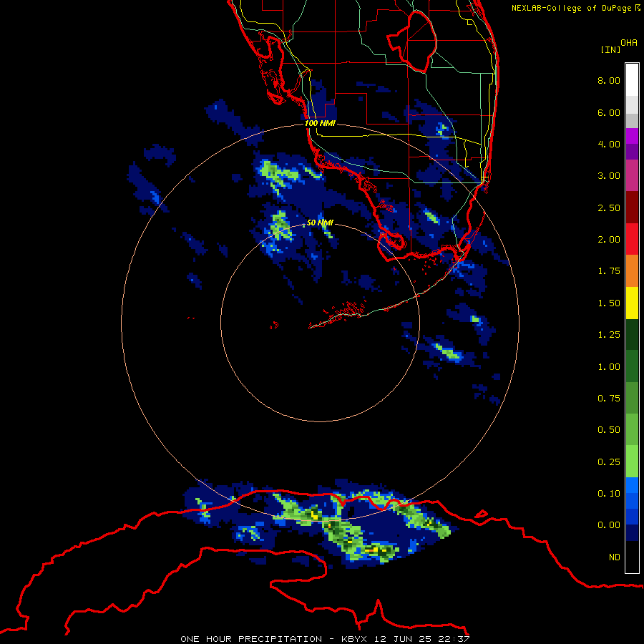The width and height of the screenshot is (644, 644).
Task: Select the orange legend swatch
Action: (632, 271)
